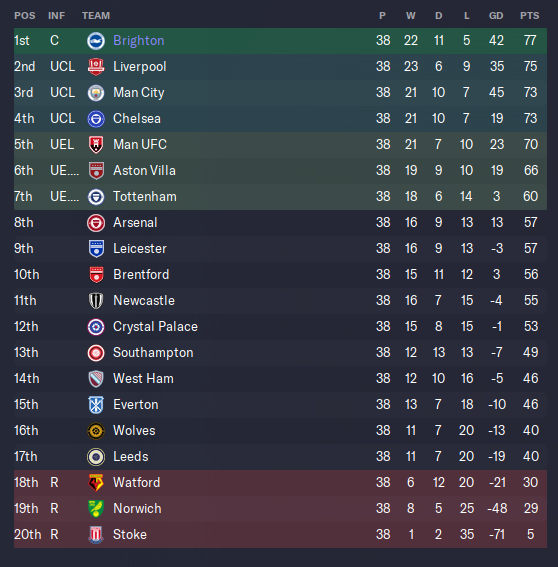This screenshot has width=558, height=567.
Task: Click the TEAM column header
Action: 96,16
